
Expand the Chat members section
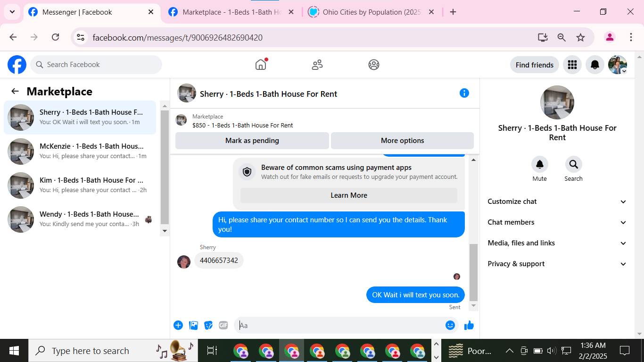point(557,222)
